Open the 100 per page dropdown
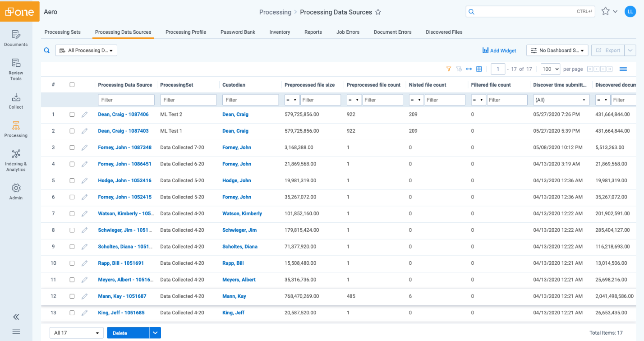This screenshot has height=341, width=644. pyautogui.click(x=550, y=69)
